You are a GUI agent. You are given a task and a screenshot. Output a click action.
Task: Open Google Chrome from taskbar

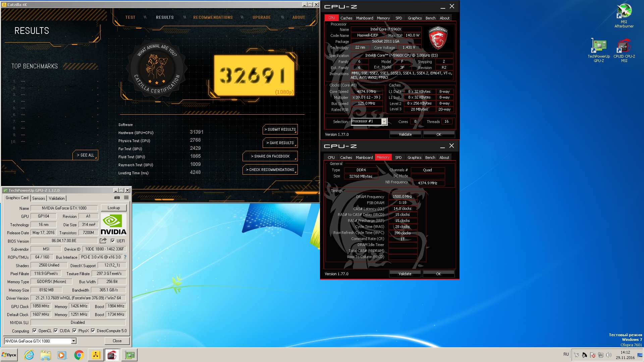79,355
